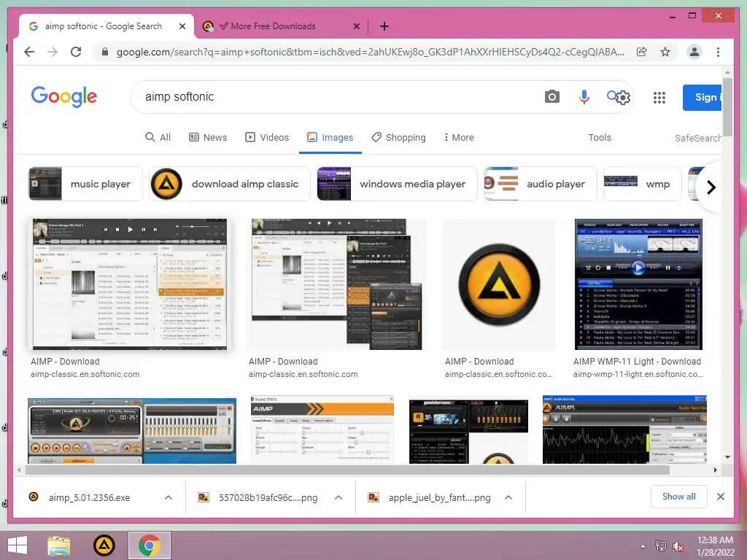Open the AIMP WMP-11 Light skin thumbnail
The height and width of the screenshot is (560, 747).
tap(638, 284)
